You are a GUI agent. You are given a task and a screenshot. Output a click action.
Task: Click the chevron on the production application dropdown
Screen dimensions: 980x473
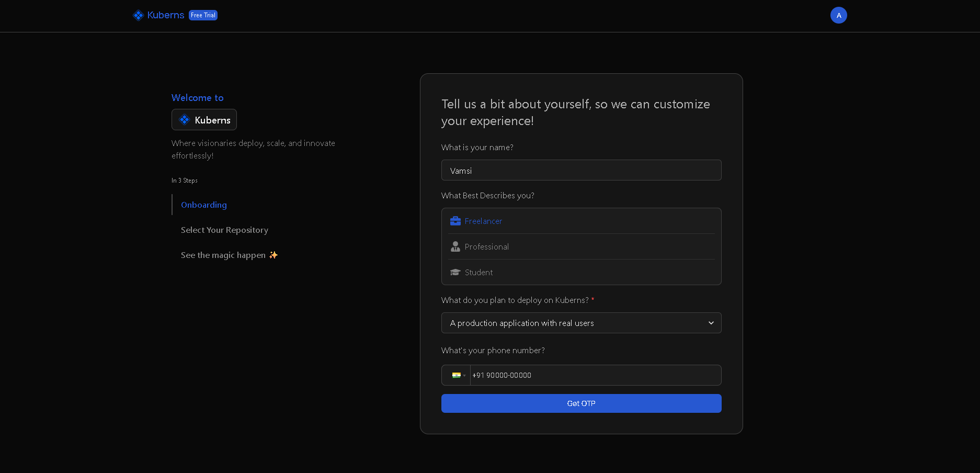[711, 323]
